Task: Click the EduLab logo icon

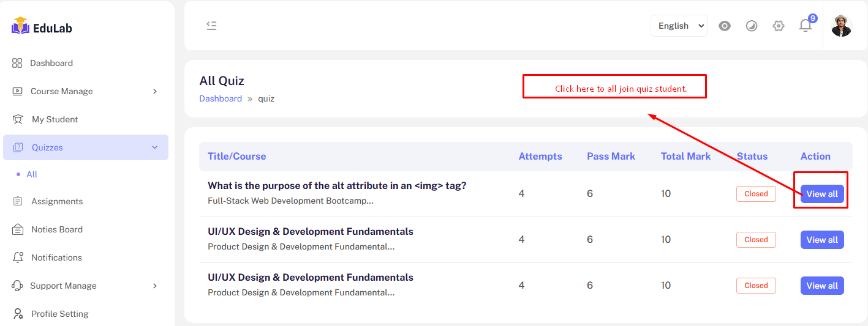Action: tap(20, 26)
